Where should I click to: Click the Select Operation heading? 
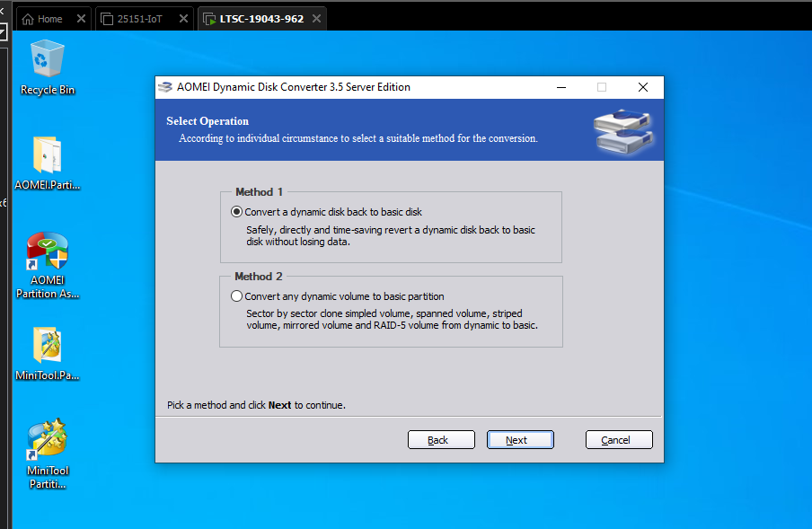coord(207,121)
